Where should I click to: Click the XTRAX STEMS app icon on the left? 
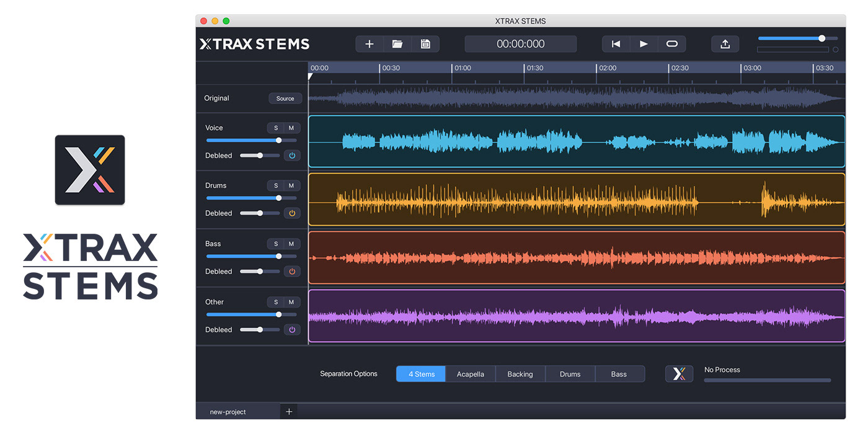coord(90,170)
